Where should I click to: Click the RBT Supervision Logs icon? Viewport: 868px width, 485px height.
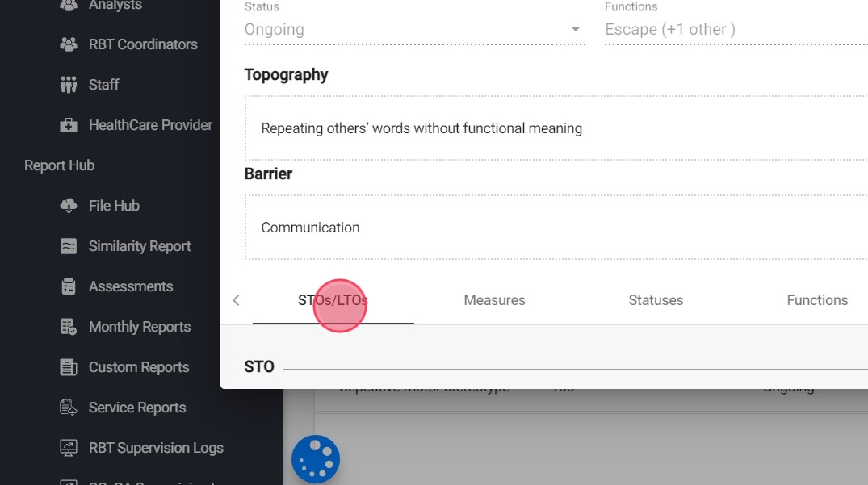tap(69, 448)
